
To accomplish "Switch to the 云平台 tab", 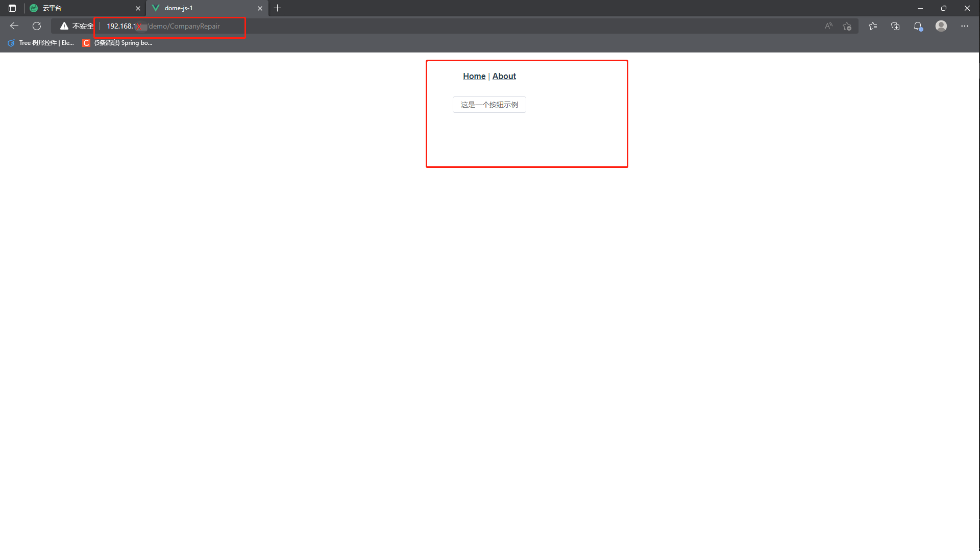I will [x=82, y=8].
